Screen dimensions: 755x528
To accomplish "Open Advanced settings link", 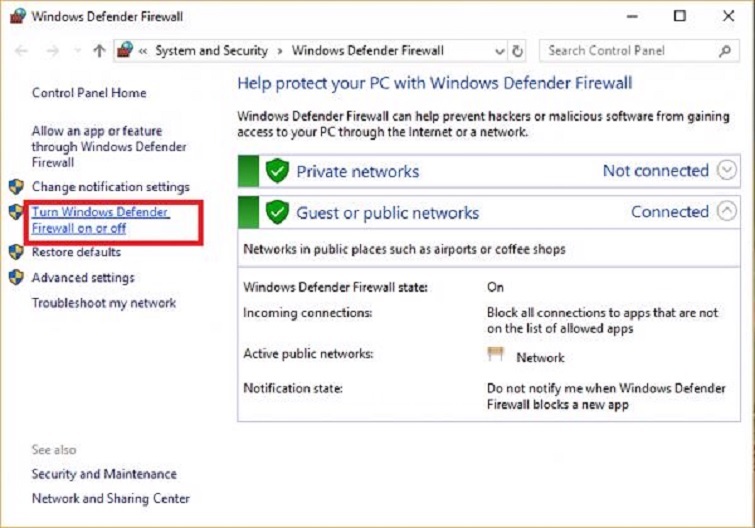I will (83, 278).
